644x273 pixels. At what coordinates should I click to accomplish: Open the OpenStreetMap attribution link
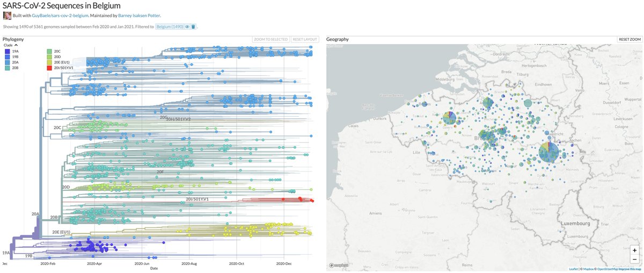pos(608,269)
